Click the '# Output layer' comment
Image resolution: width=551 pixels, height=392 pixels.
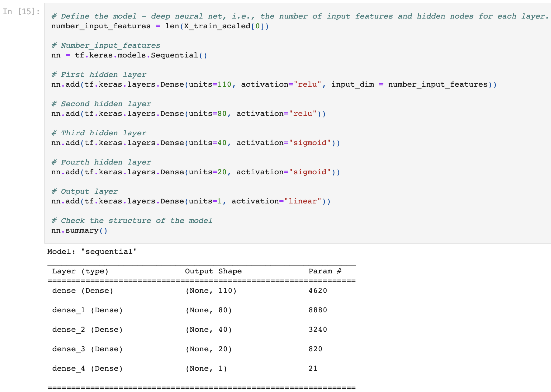(85, 192)
